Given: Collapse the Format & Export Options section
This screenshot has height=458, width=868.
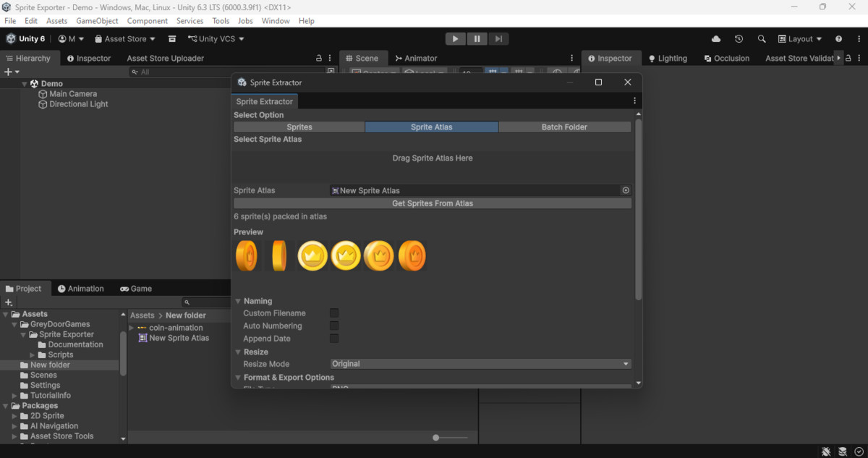Looking at the screenshot, I should click(238, 378).
